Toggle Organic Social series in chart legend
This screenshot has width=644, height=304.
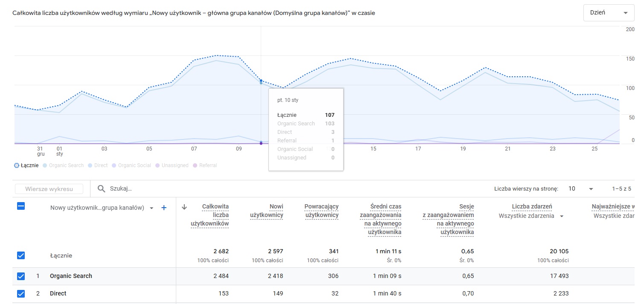coord(131,165)
